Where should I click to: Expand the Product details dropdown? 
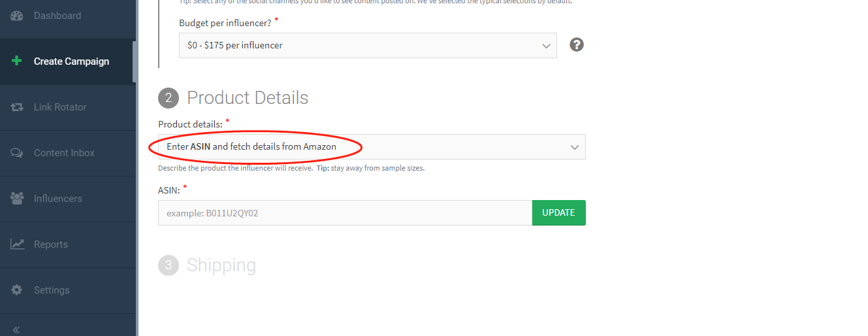point(372,147)
